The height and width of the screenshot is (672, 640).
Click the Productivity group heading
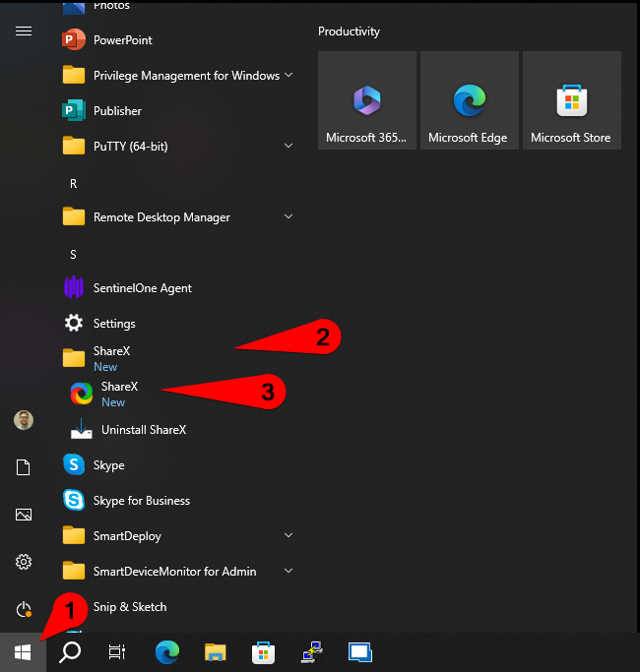[x=349, y=31]
